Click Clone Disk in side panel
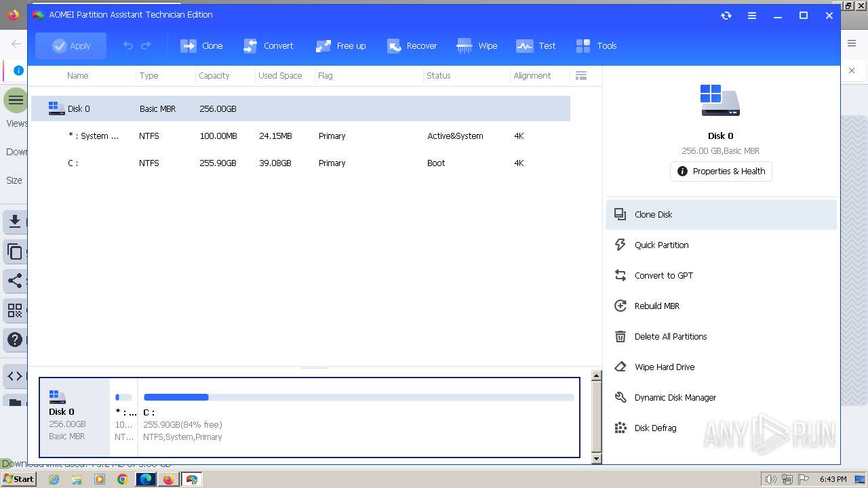Image resolution: width=868 pixels, height=488 pixels. coord(721,214)
